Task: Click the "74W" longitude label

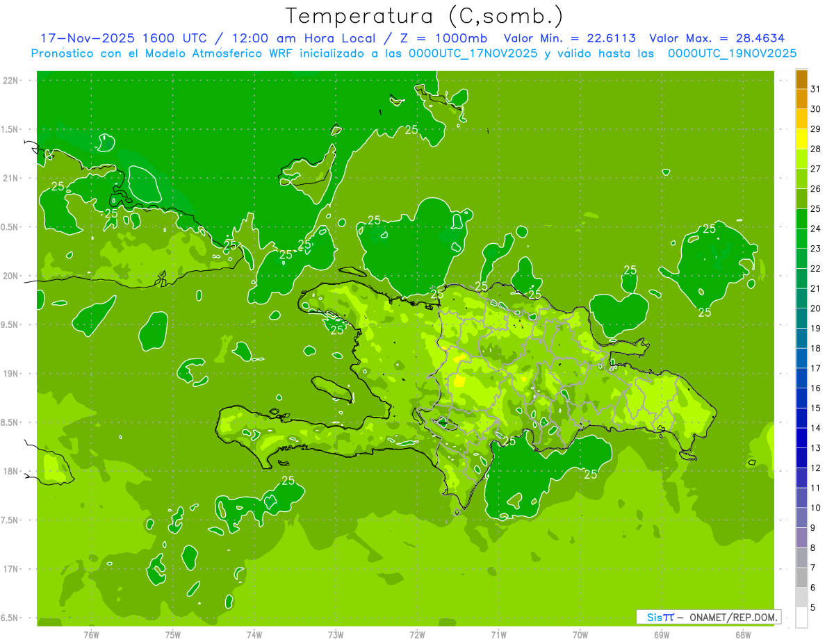Action: point(254,635)
